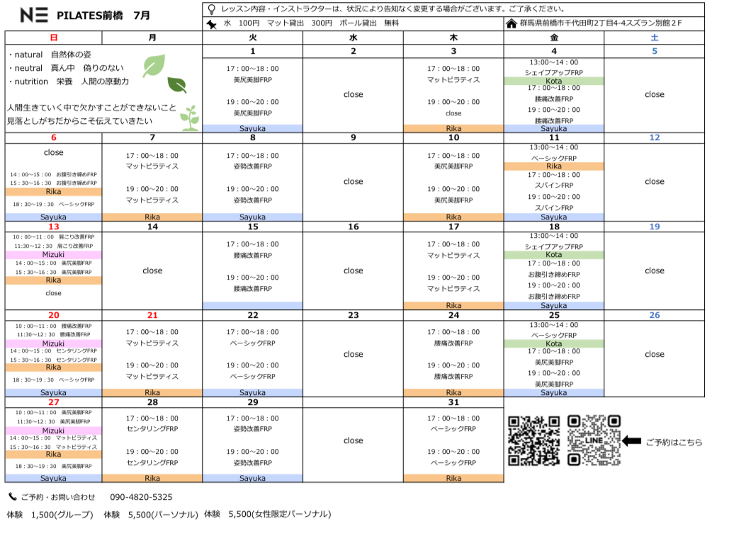Click the text "ボール貸出 無料"
This screenshot has width=729, height=560.
(x=369, y=23)
